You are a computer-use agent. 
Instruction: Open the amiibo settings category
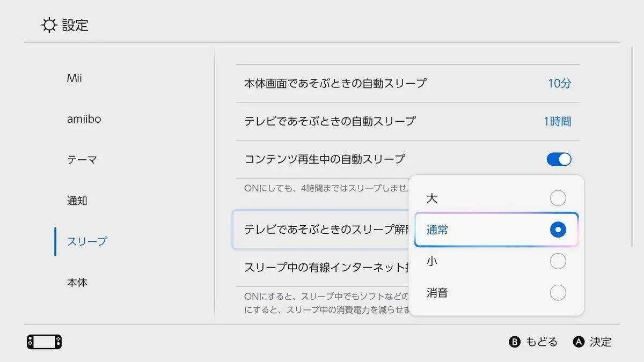pos(84,119)
